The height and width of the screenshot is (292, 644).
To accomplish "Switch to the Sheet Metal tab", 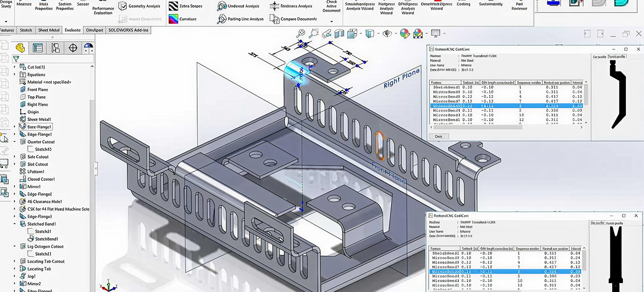I will (x=49, y=30).
